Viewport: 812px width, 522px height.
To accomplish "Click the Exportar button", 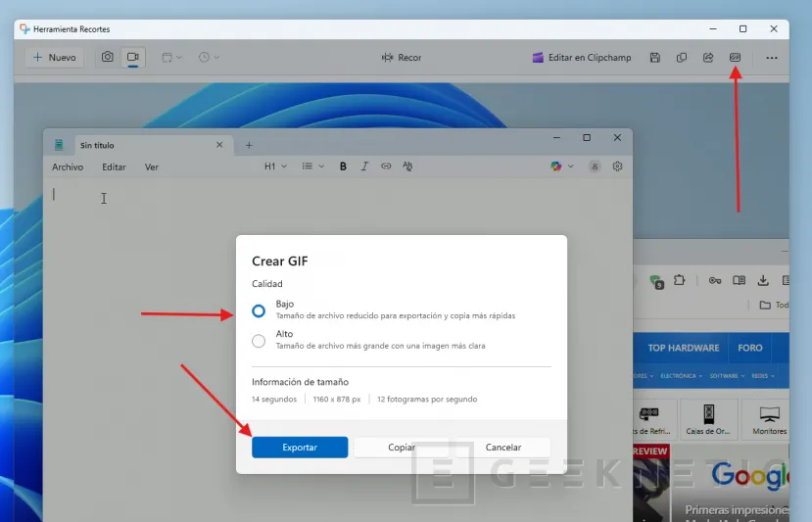I will pyautogui.click(x=300, y=448).
